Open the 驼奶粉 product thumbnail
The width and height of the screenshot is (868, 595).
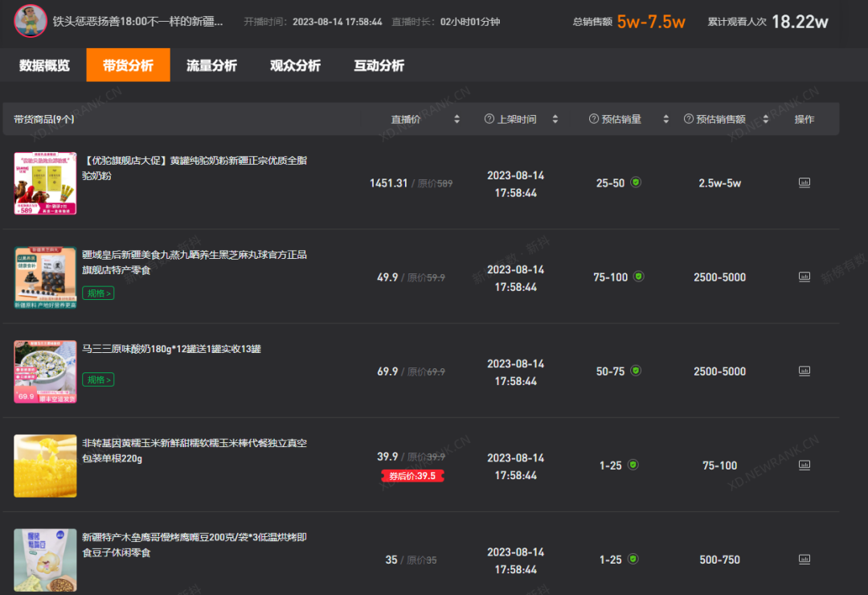(x=45, y=183)
